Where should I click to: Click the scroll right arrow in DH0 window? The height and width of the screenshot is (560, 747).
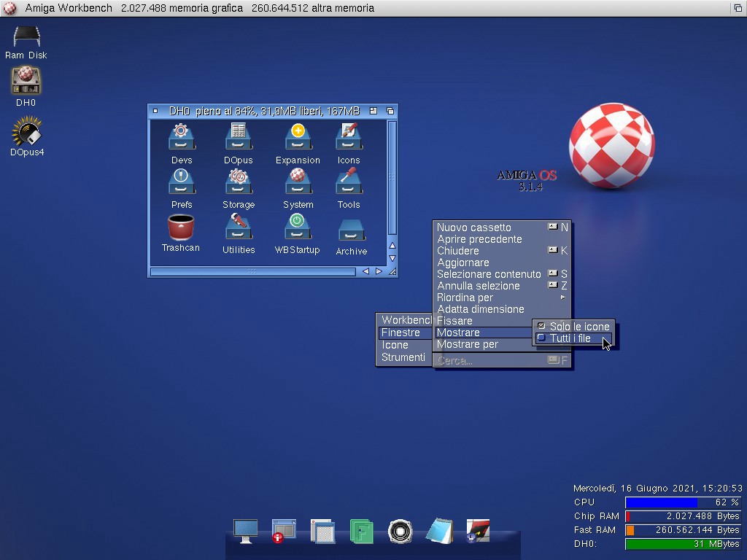click(379, 271)
